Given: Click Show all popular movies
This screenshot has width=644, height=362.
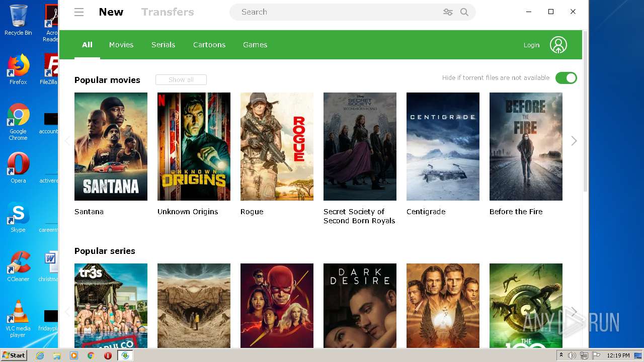Looking at the screenshot, I should pyautogui.click(x=181, y=79).
